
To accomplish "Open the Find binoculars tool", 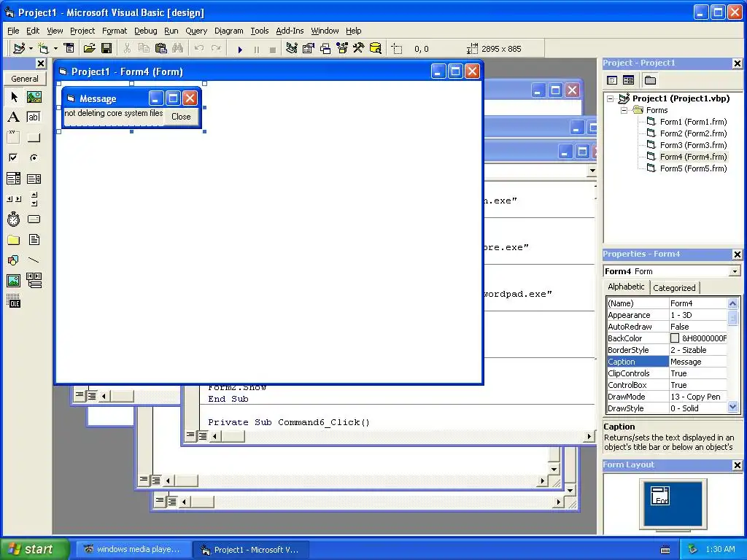I will click(178, 49).
